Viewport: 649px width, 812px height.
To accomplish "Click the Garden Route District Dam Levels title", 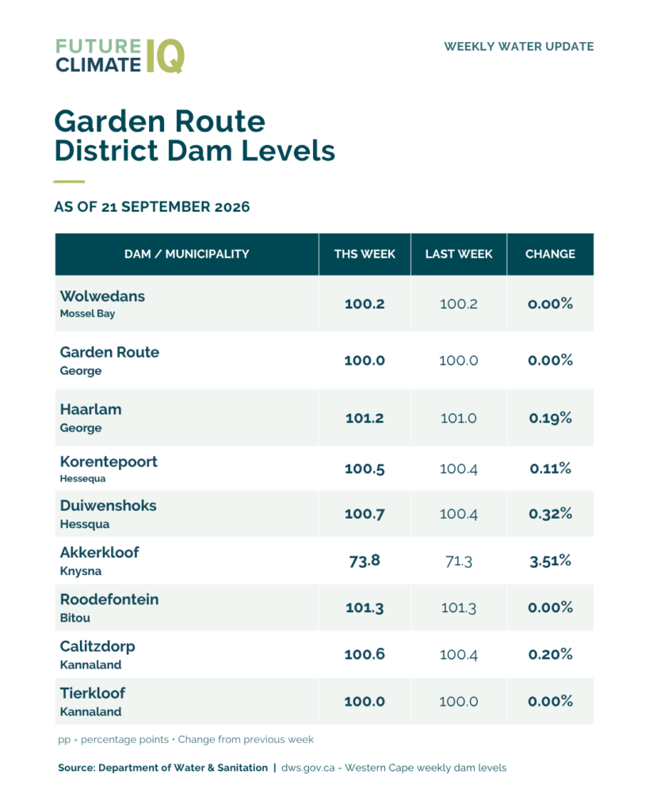I will point(195,136).
